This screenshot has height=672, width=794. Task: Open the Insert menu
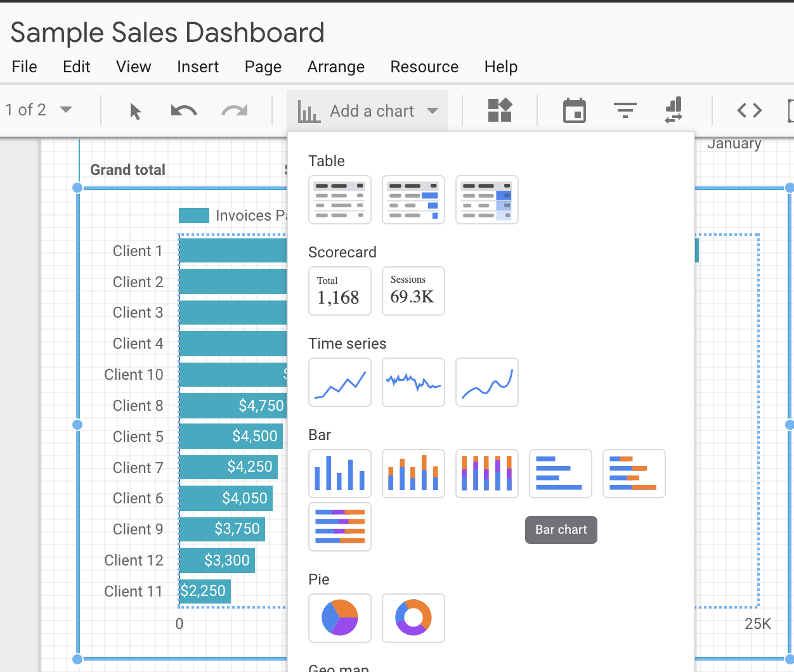pos(198,67)
